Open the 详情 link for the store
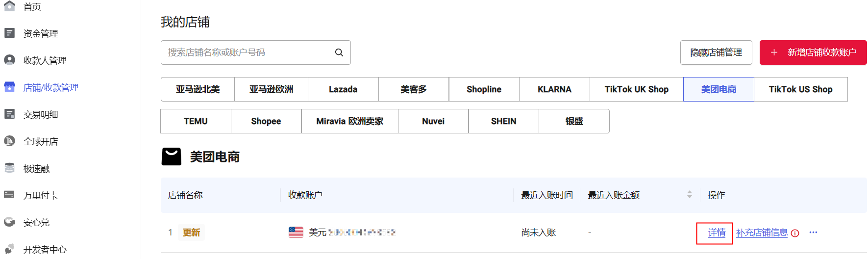The width and height of the screenshot is (868, 259). pyautogui.click(x=717, y=233)
